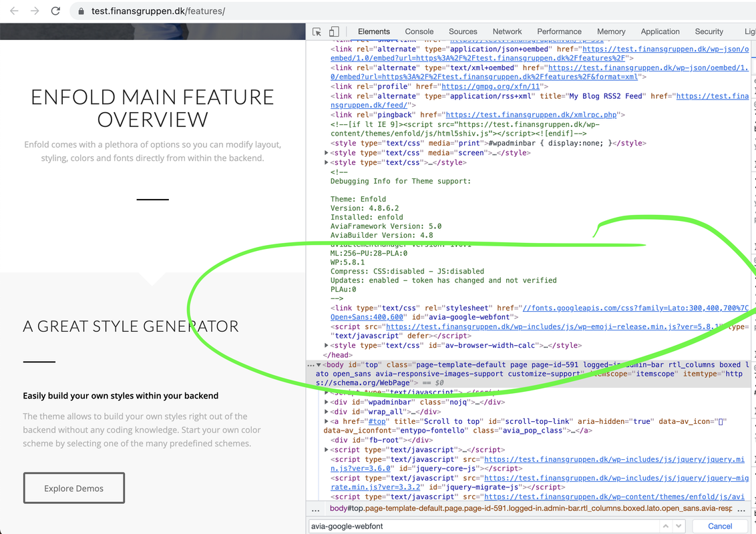The image size is (756, 534).
Task: Open the wp-emoji-release.min.js script link
Action: pyautogui.click(x=553, y=326)
